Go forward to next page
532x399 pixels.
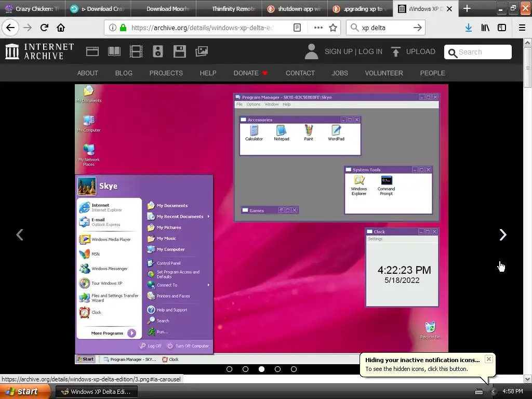(28, 28)
